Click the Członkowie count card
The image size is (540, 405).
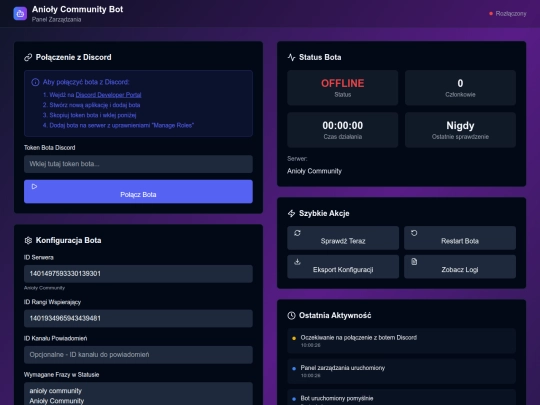(460, 88)
